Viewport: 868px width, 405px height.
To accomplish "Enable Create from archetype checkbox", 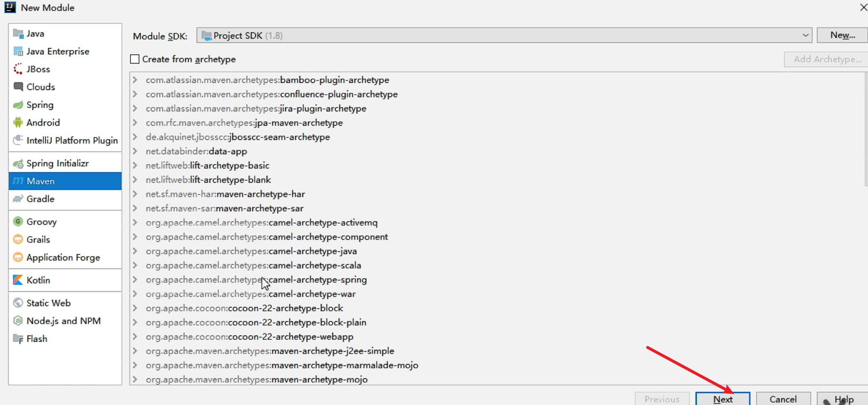I will point(135,59).
